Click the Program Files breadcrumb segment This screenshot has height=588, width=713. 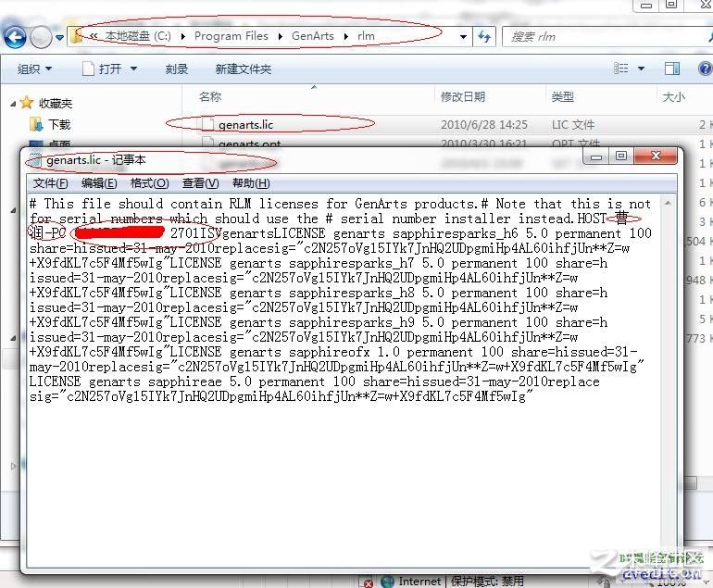click(x=231, y=36)
